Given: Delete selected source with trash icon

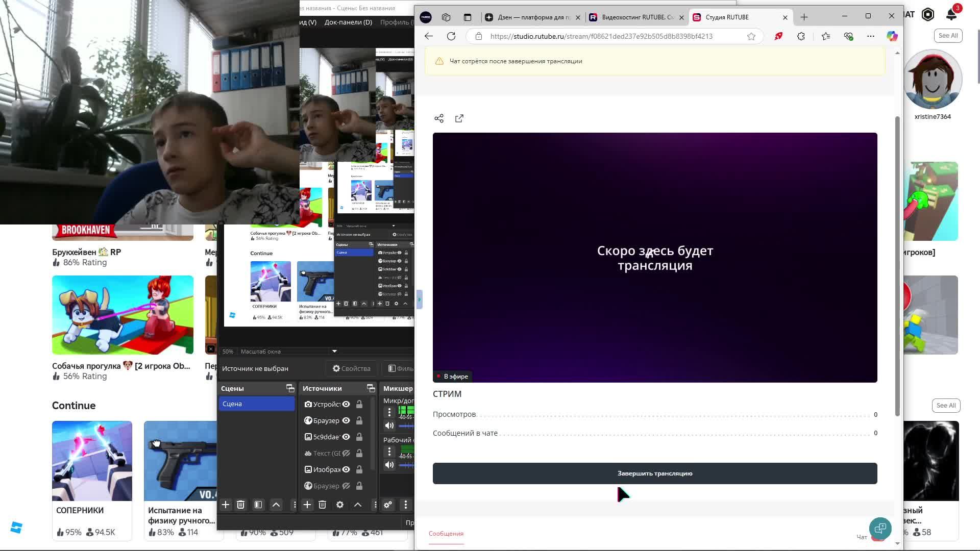Looking at the screenshot, I should 322,505.
